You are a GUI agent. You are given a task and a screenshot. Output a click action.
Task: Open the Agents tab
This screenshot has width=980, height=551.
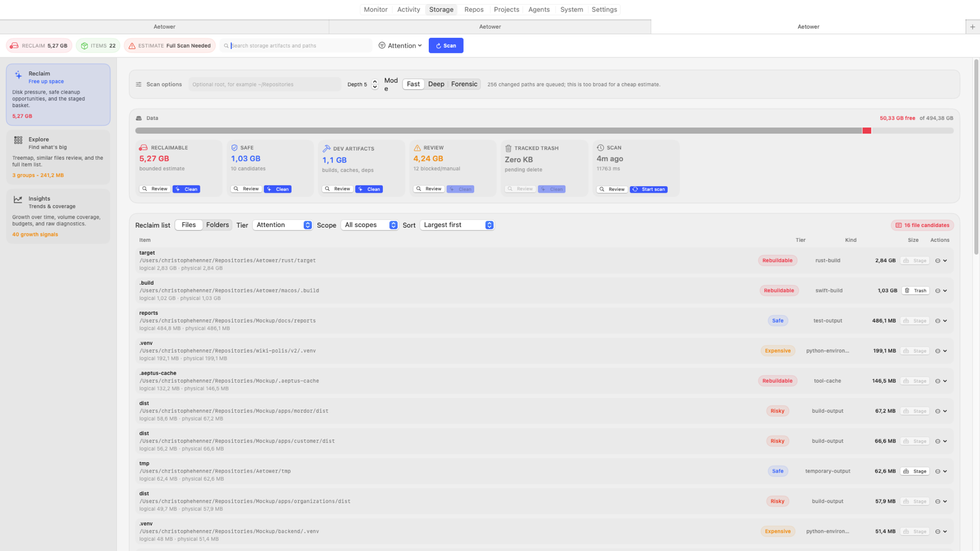(x=539, y=9)
